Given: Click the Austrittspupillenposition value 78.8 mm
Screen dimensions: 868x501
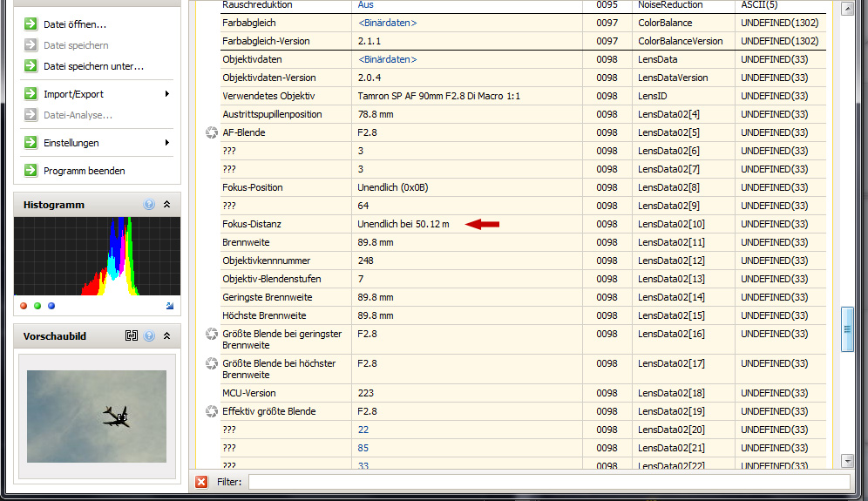Looking at the screenshot, I should pyautogui.click(x=376, y=114).
